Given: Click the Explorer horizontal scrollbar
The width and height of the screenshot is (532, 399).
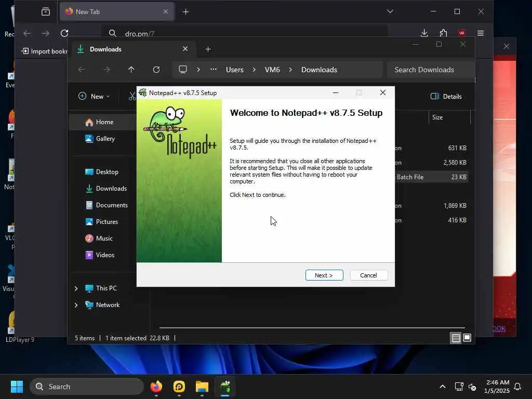Looking at the screenshot, I should (x=312, y=328).
